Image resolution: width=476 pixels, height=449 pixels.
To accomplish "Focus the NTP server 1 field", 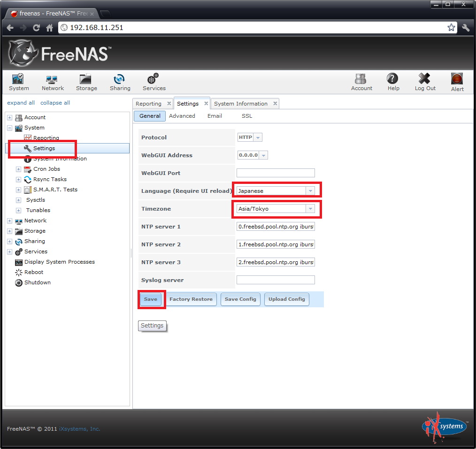I will [276, 227].
